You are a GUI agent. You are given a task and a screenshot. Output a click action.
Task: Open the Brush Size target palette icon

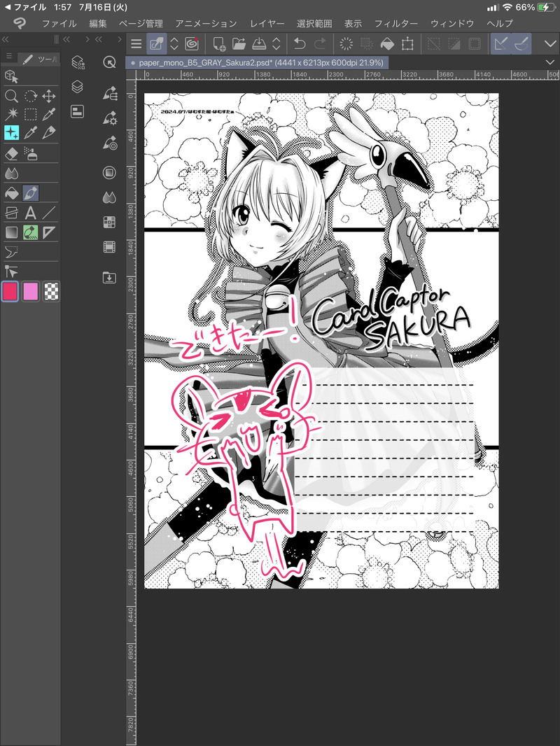coord(110,143)
